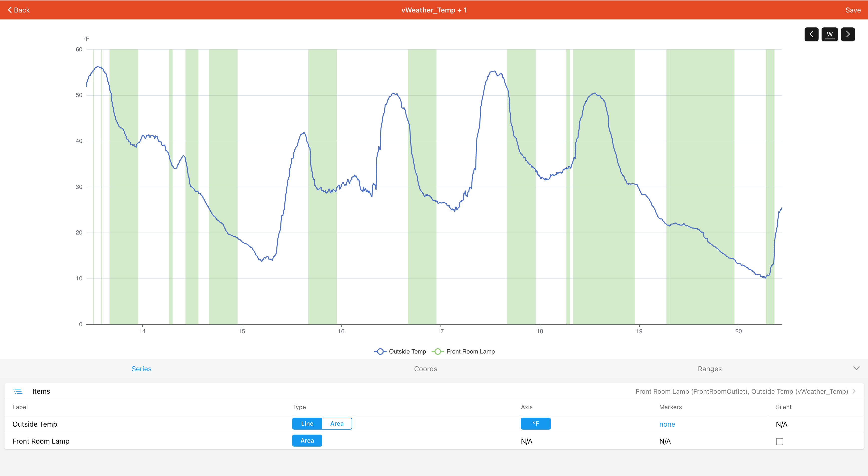Collapse the settings panel chevron
Viewport: 868px width, 476px height.
[856, 368]
